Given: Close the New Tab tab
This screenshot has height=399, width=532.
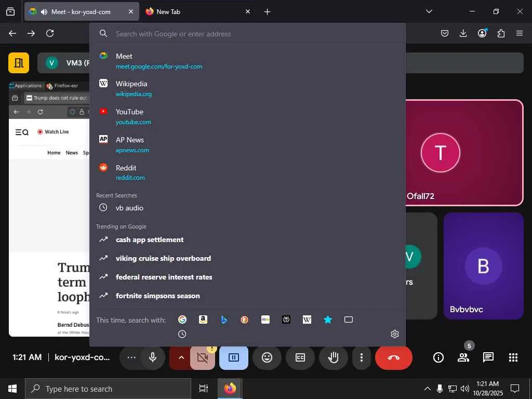Looking at the screenshot, I should 248,11.
